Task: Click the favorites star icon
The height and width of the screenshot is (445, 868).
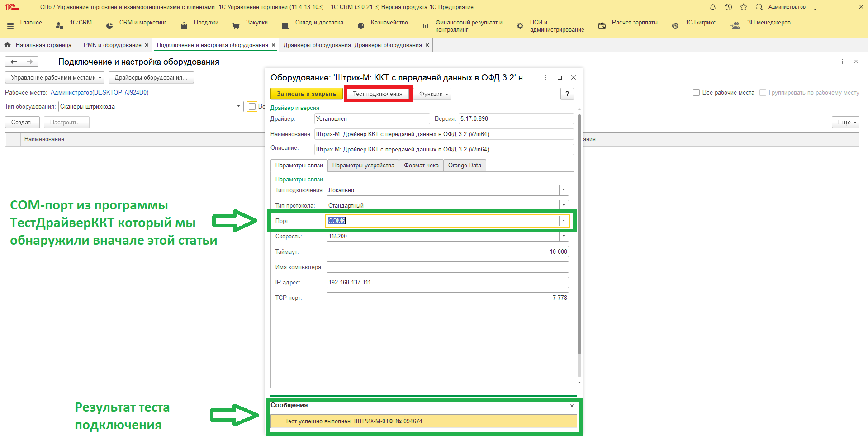Action: (744, 7)
